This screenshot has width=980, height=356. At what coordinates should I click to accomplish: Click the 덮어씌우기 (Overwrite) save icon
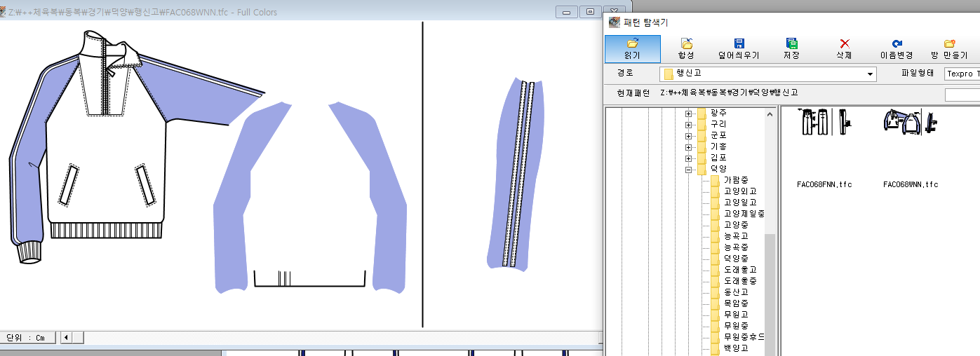[x=739, y=48]
